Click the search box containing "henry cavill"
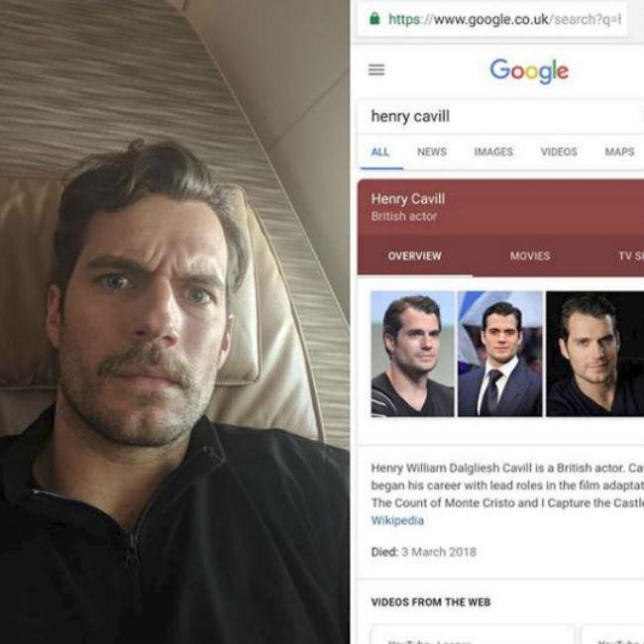 495,116
